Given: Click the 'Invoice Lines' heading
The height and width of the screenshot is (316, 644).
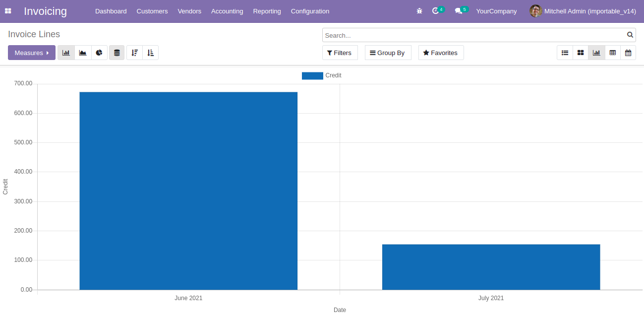Looking at the screenshot, I should click(x=34, y=34).
